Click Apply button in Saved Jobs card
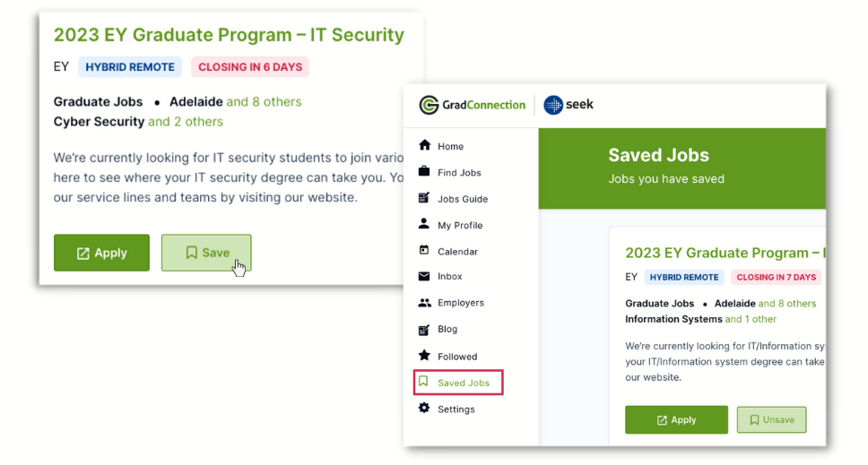The width and height of the screenshot is (868, 465). [676, 419]
